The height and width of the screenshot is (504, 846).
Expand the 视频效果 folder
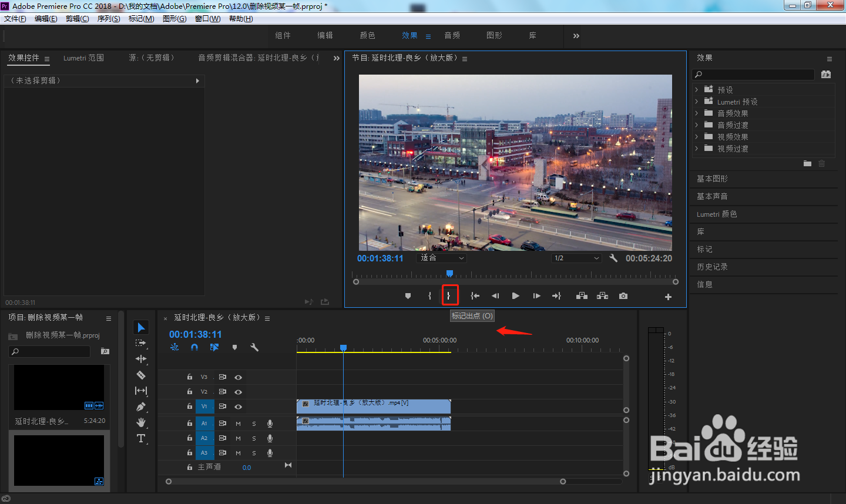[x=697, y=137]
